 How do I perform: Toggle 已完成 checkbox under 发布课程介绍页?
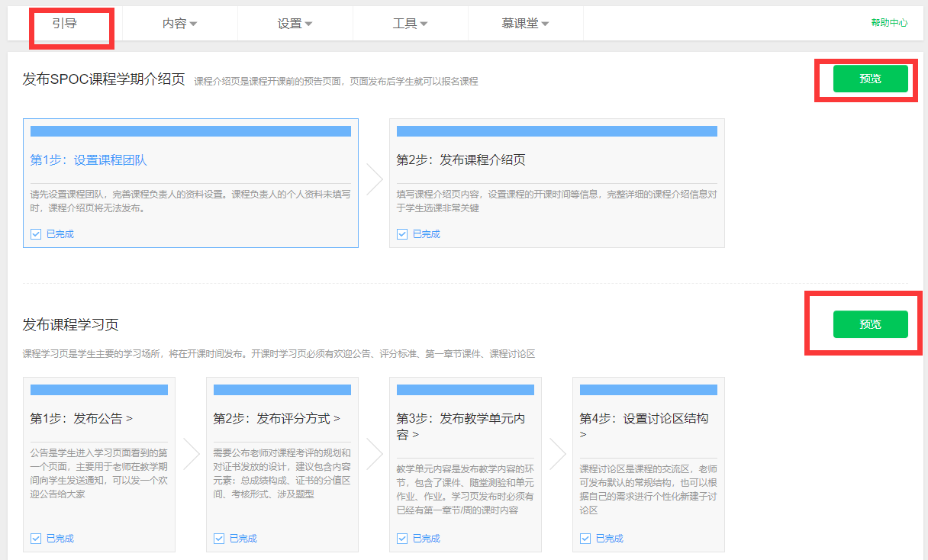coord(402,234)
